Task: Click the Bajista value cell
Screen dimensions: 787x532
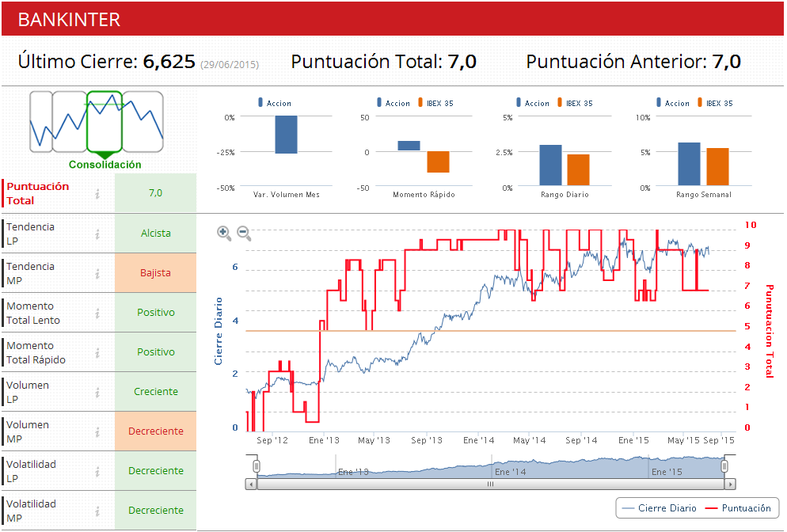Action: (x=156, y=273)
